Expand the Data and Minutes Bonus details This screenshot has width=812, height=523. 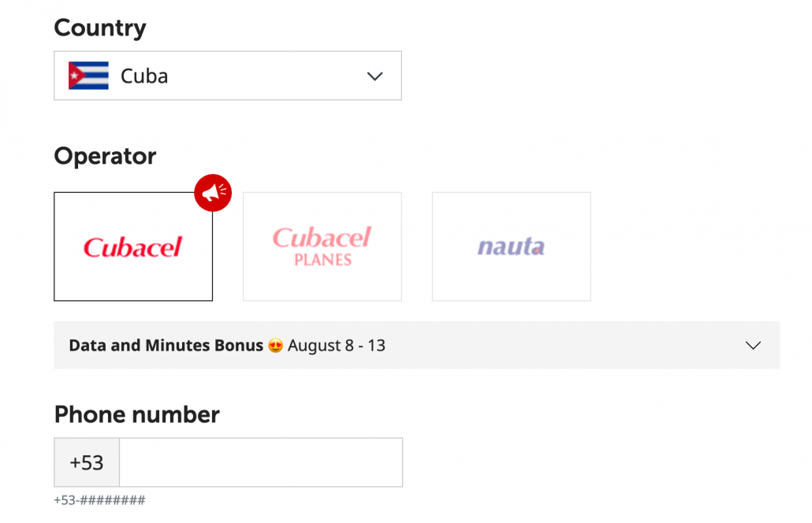click(x=417, y=345)
